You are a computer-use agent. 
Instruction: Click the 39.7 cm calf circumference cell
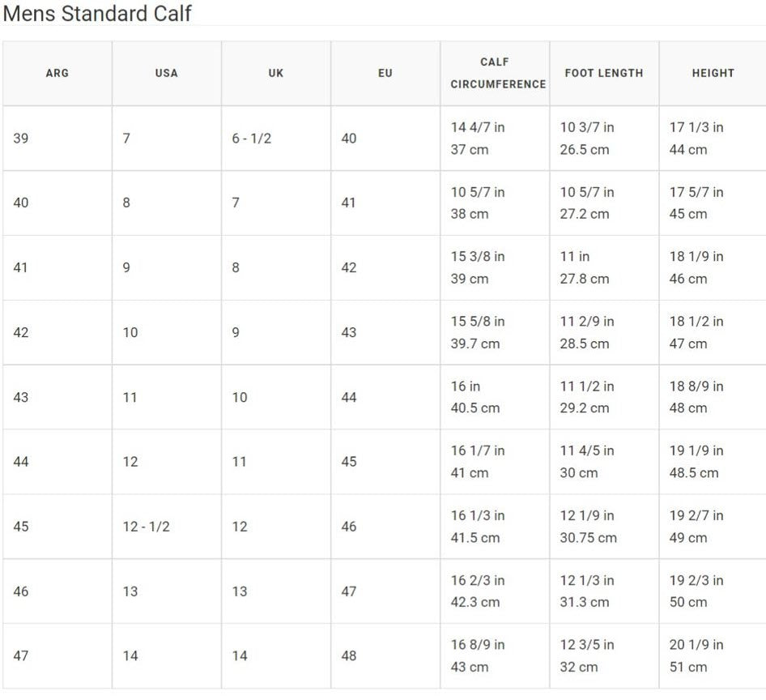pyautogui.click(x=475, y=344)
